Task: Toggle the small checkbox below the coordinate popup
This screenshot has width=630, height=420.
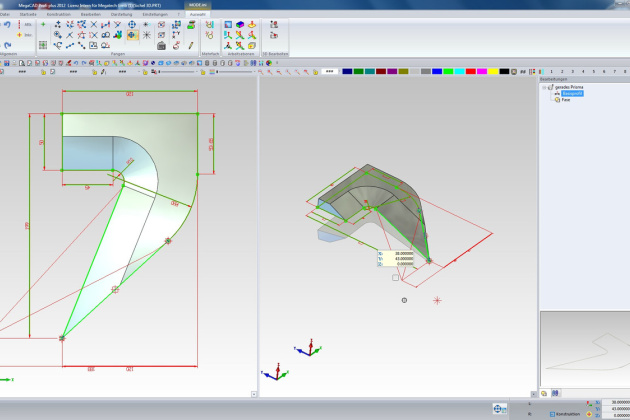Action: 395,278
